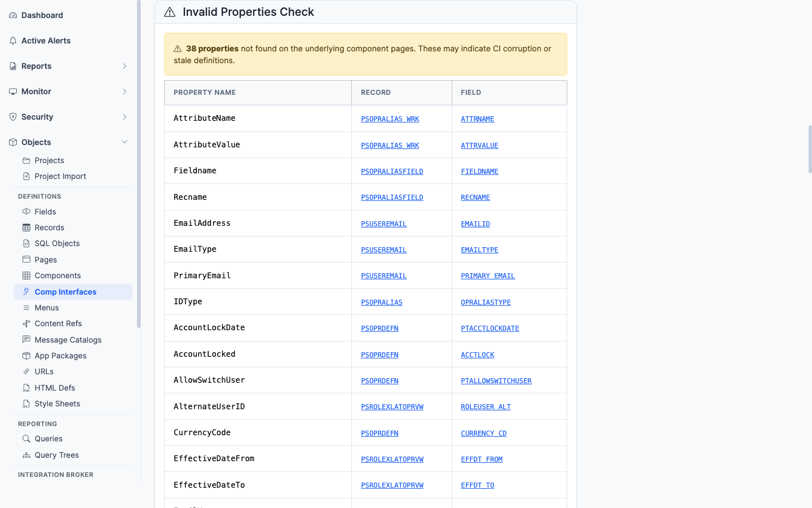Open PSOPRDEFN record in AccountLocked row

(379, 355)
